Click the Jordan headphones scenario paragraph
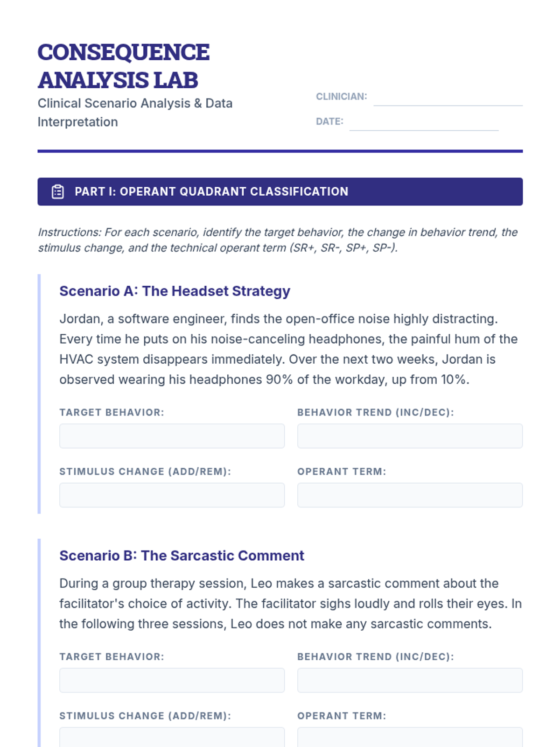Image resolution: width=560 pixels, height=747 pixels. click(288, 349)
